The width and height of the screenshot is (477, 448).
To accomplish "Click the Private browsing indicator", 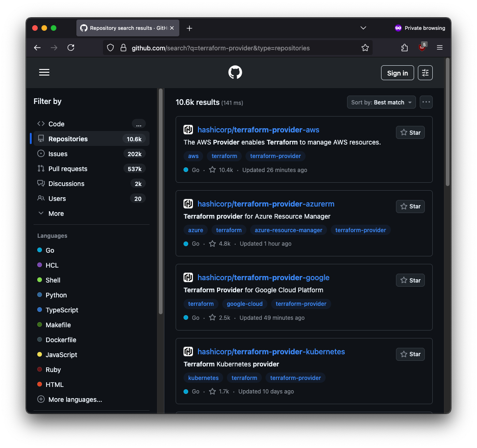I will 420,28.
